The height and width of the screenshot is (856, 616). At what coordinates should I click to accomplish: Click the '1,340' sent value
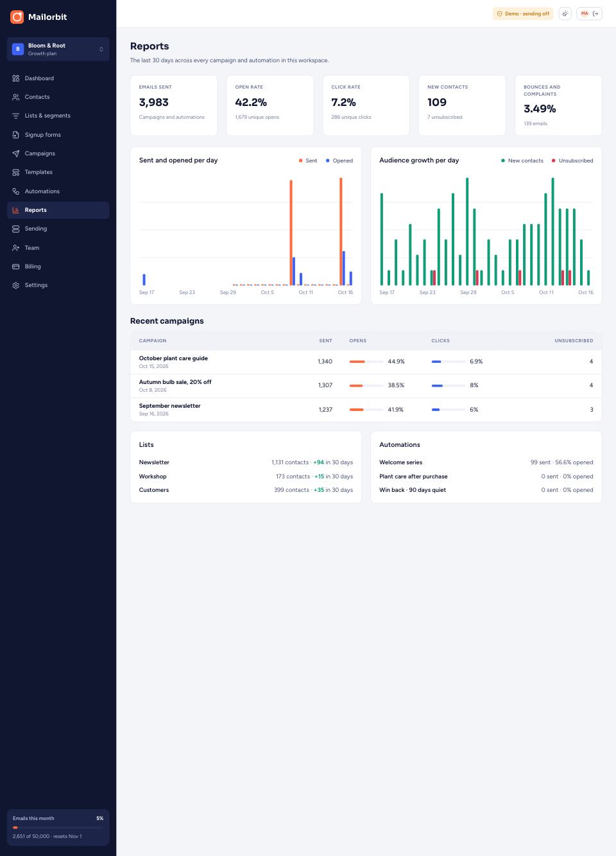325,362
